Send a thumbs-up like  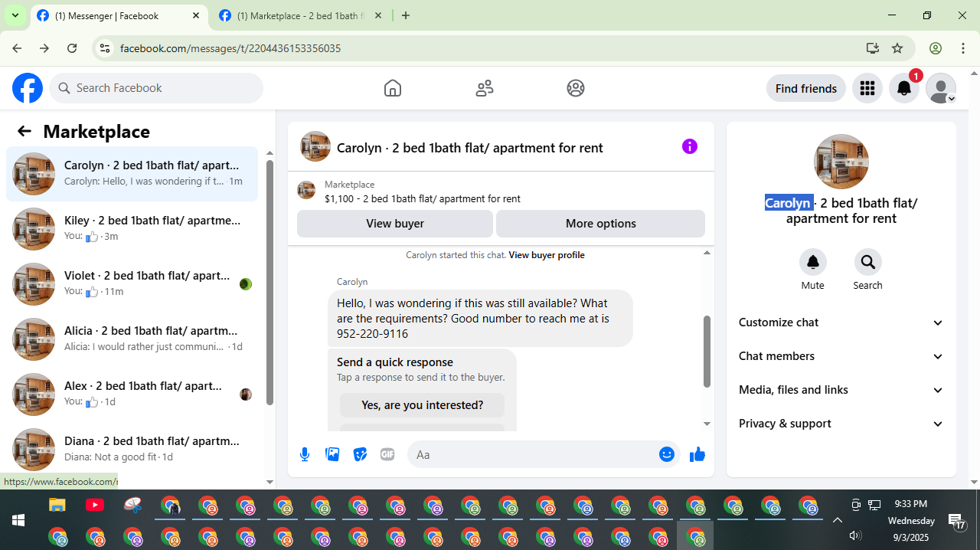pos(697,454)
